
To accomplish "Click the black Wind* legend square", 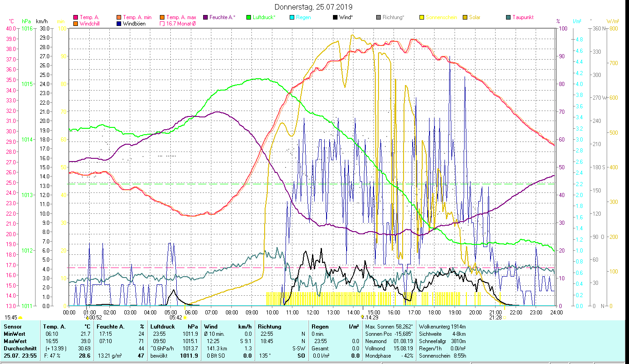I will pyautogui.click(x=336, y=18).
